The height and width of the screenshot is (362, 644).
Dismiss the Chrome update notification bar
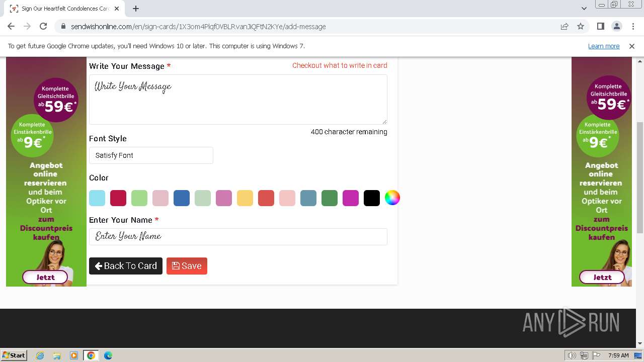(632, 46)
